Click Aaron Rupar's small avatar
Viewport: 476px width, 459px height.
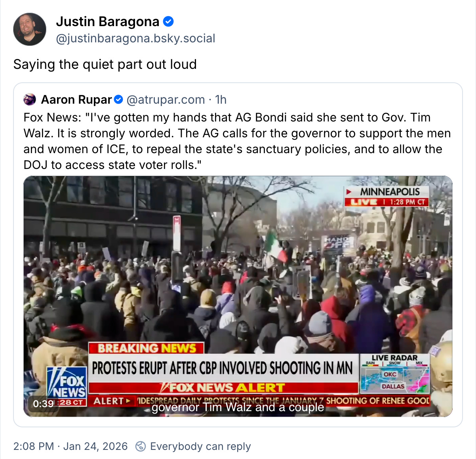30,100
